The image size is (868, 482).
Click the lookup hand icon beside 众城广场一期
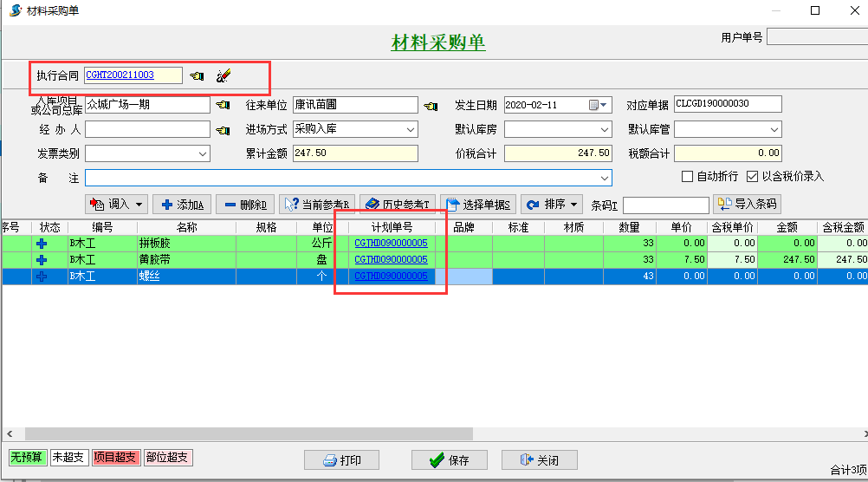(x=223, y=106)
